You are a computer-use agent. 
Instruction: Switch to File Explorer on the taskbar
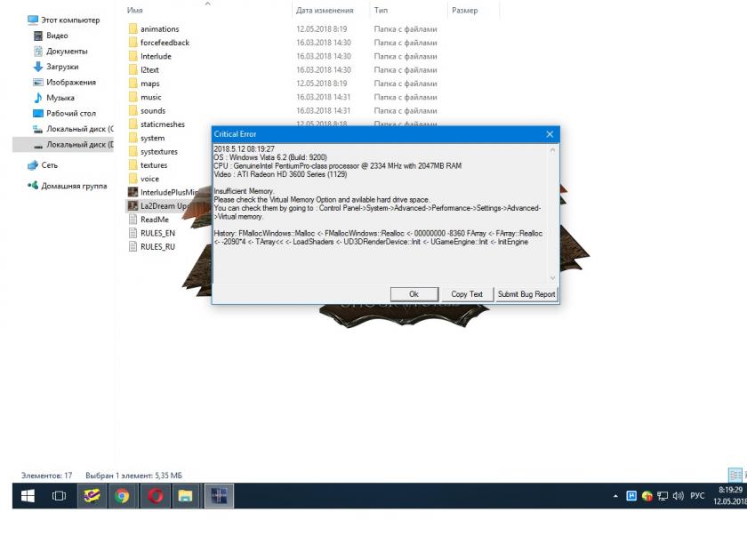[x=185, y=496]
